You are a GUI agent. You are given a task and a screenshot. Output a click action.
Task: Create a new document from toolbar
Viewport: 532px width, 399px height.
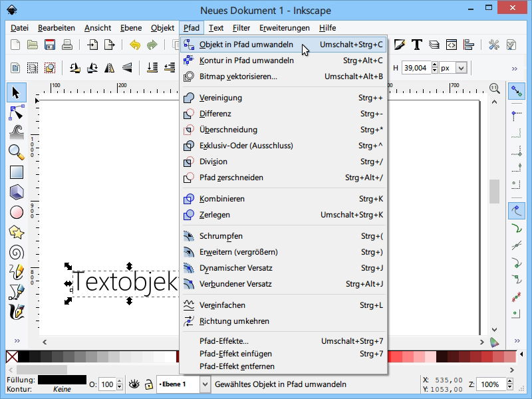(15, 45)
